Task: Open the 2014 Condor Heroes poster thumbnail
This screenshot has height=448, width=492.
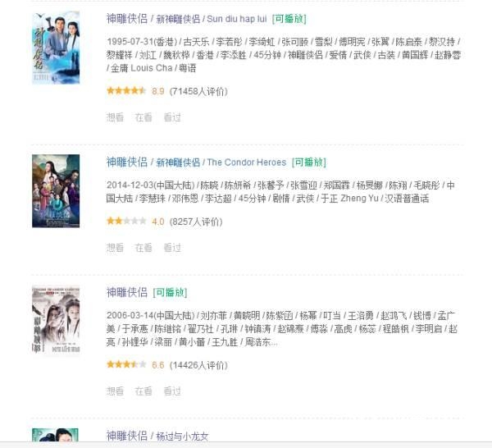Action: pyautogui.click(x=56, y=191)
